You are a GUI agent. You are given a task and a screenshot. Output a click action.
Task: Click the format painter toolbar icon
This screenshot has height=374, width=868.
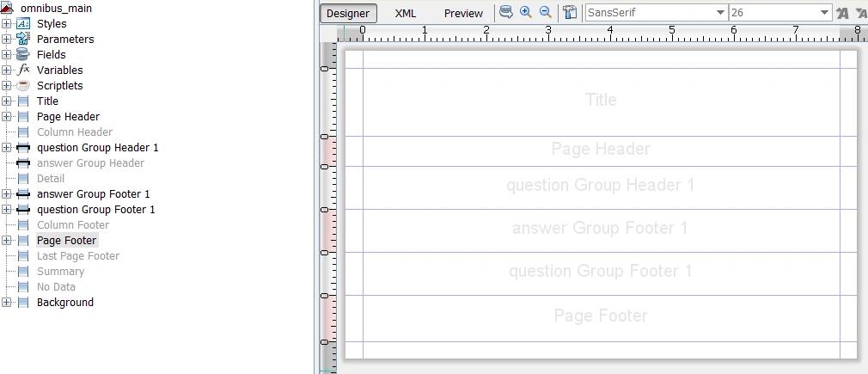pos(570,13)
